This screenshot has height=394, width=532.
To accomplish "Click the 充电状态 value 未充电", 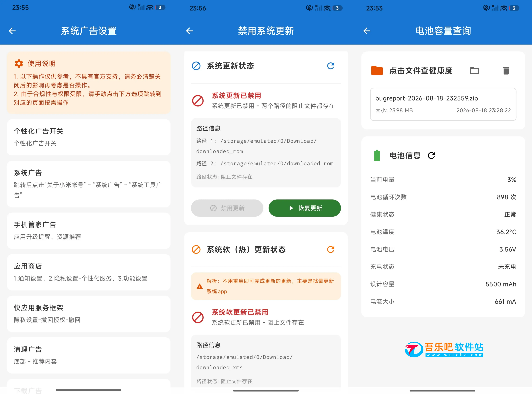I will click(507, 267).
